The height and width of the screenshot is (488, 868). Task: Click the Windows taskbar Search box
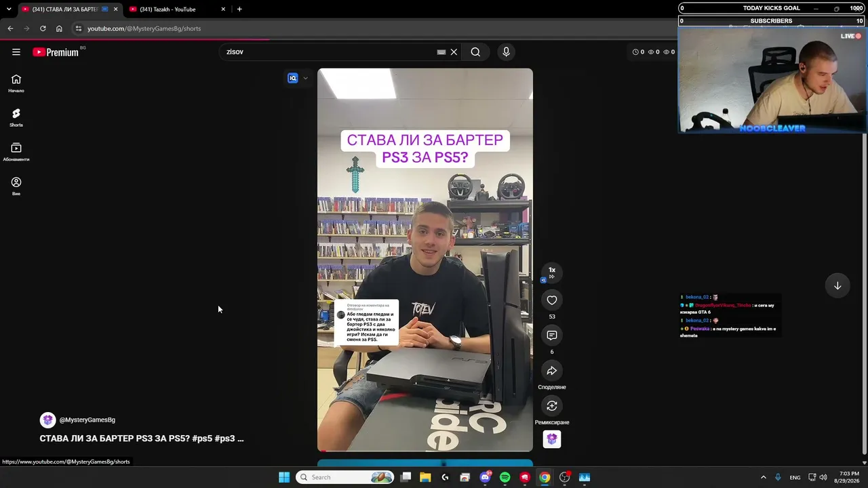[x=346, y=477]
